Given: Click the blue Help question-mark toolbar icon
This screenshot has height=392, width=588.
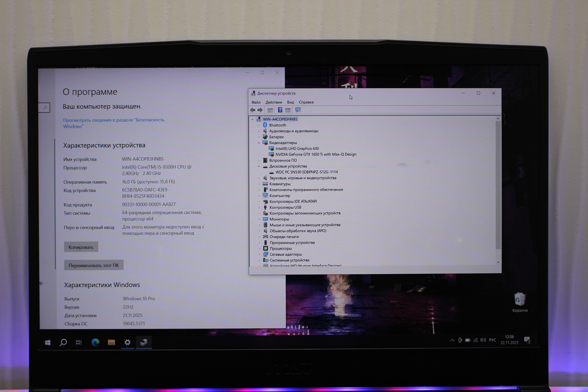Looking at the screenshot, I should pos(280,110).
